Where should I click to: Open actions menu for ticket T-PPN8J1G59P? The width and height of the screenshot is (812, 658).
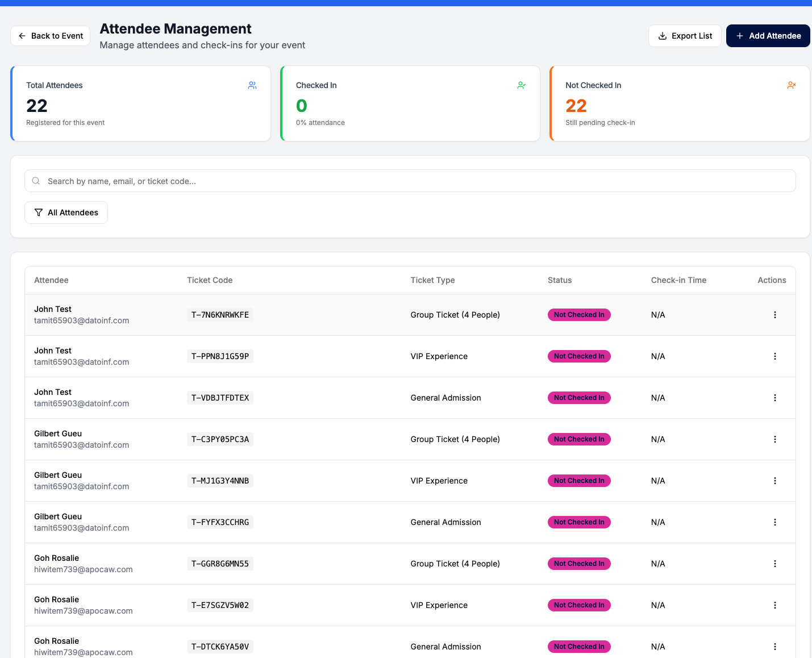pos(774,356)
